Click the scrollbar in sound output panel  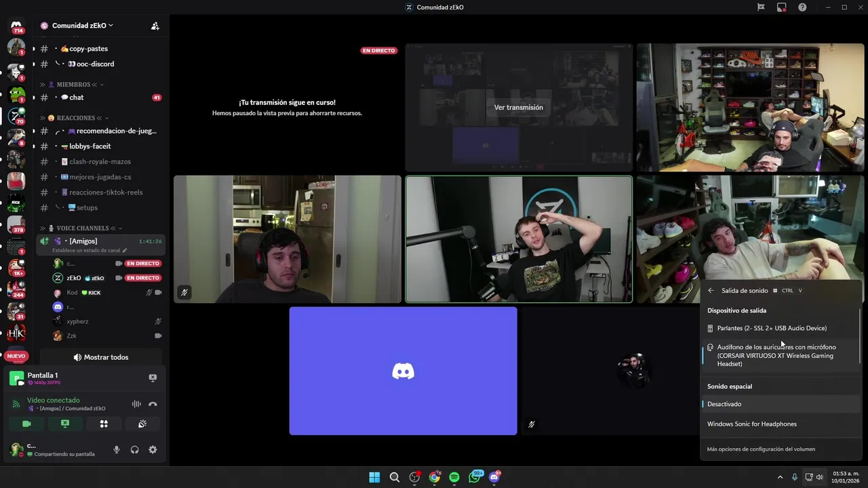click(x=861, y=337)
